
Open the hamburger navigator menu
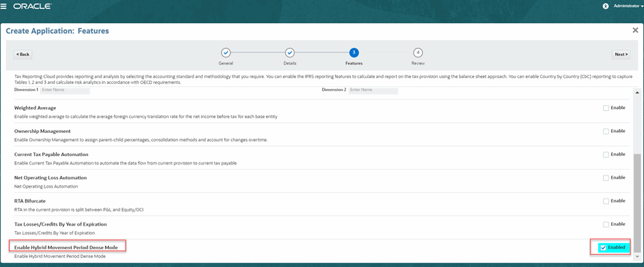4,6
